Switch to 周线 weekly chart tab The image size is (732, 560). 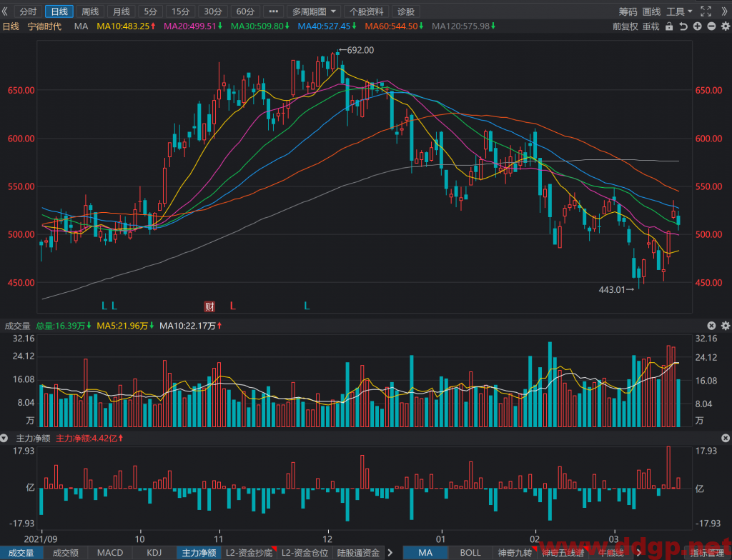click(90, 11)
